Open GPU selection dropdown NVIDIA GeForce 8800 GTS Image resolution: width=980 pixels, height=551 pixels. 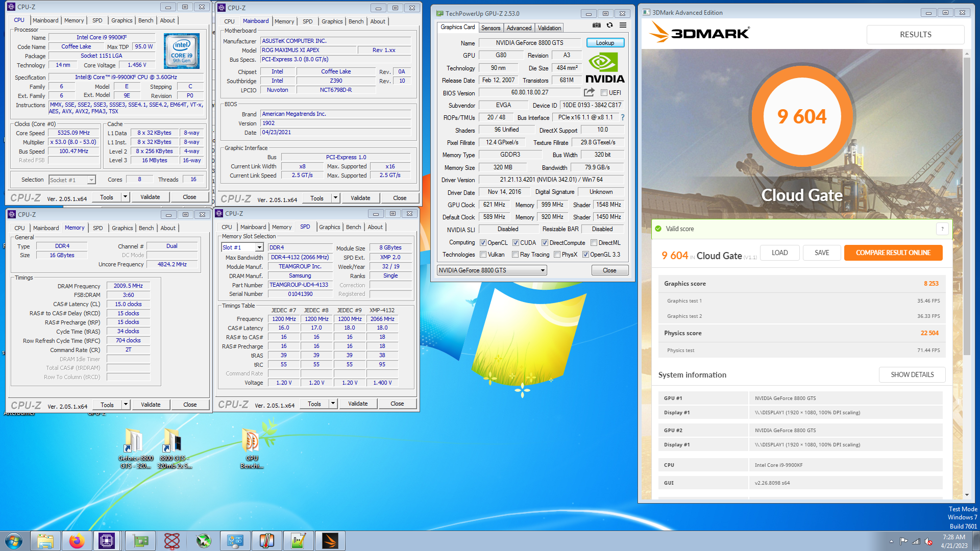click(x=492, y=270)
